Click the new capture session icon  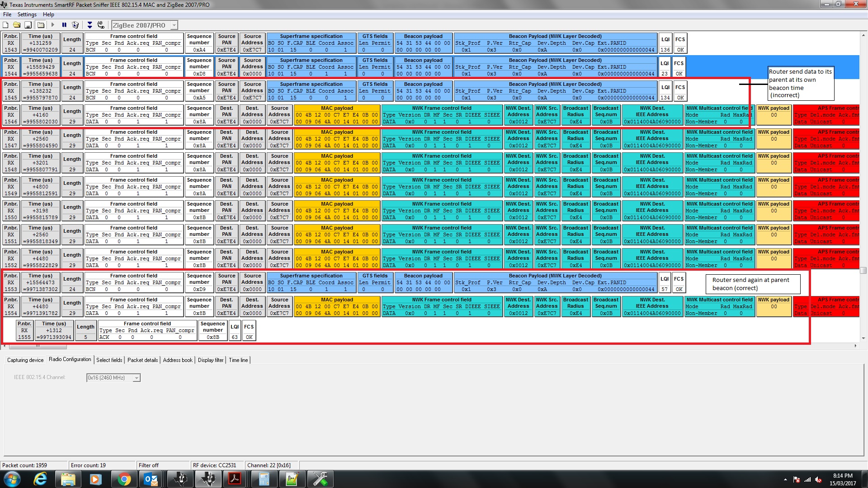point(5,25)
